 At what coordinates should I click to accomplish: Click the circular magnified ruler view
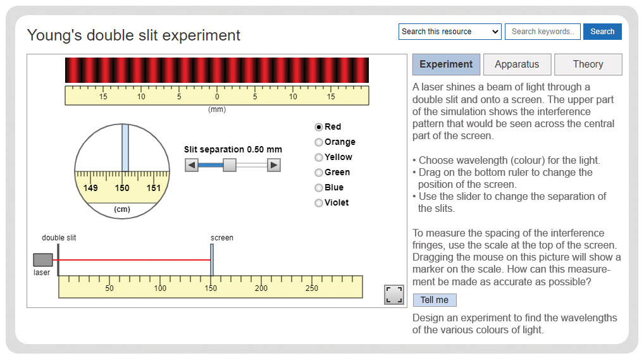click(x=122, y=171)
